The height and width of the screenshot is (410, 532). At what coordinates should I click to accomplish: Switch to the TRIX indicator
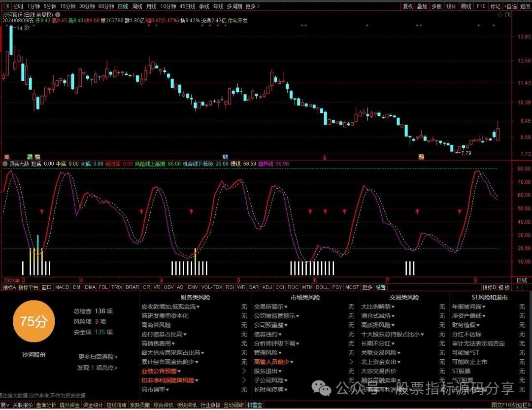[117, 287]
